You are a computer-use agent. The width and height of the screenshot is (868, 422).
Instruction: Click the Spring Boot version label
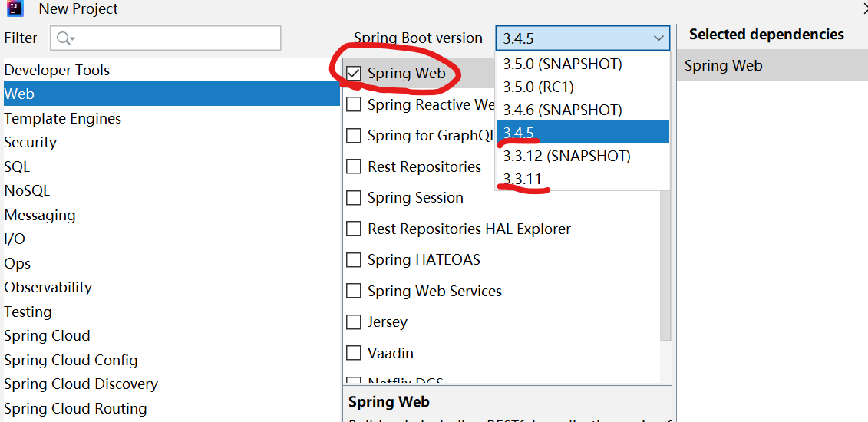pos(418,38)
